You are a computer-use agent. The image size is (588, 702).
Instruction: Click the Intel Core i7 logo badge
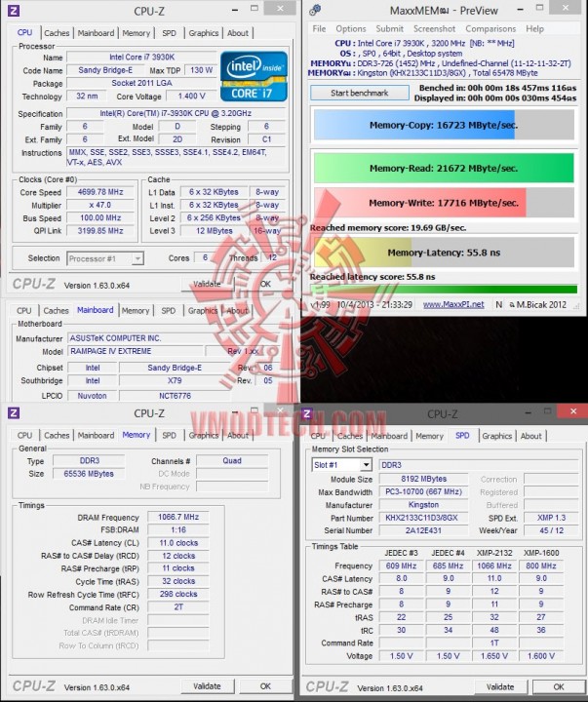pos(254,76)
